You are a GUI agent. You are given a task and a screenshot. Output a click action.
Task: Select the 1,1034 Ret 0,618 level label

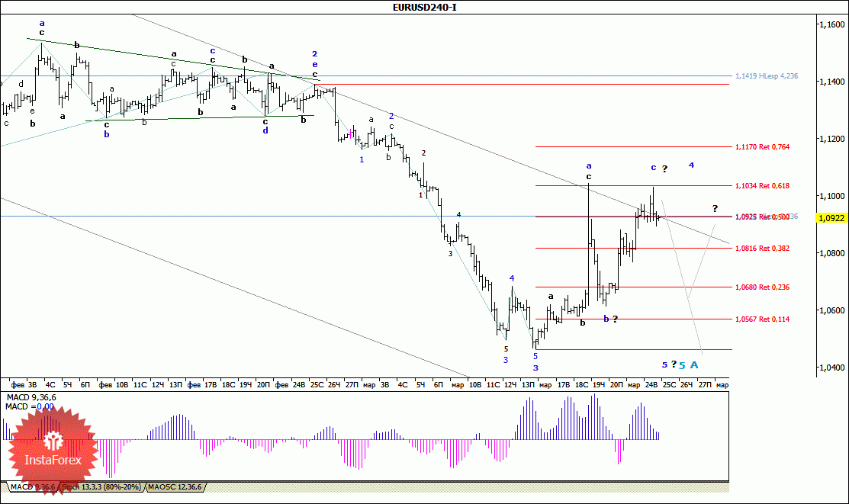762,186
